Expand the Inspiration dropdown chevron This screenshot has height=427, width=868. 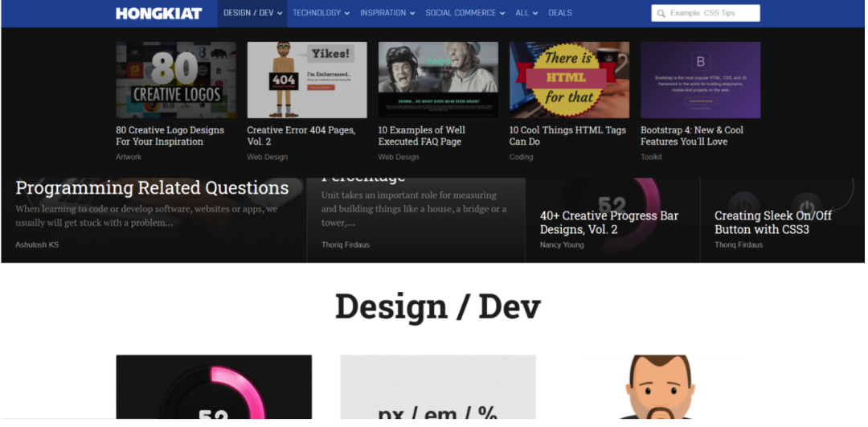pos(412,14)
